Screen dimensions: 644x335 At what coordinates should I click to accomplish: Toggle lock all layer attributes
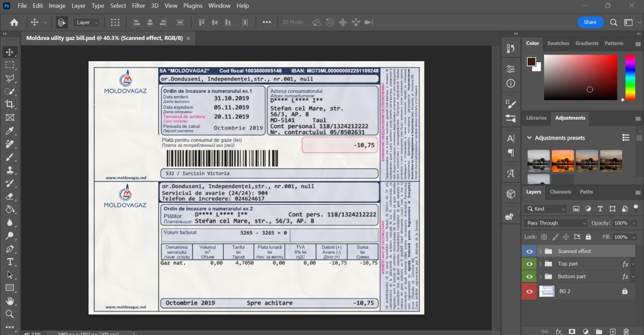tap(588, 237)
